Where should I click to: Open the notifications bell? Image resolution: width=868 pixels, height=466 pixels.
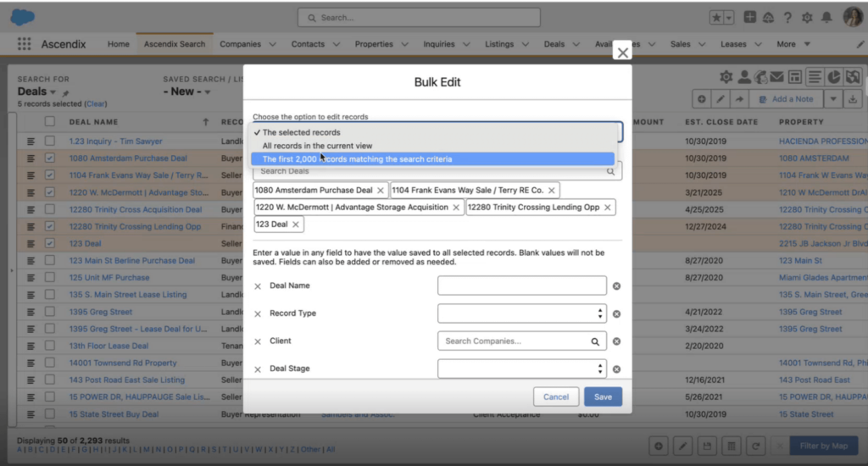coord(826,18)
